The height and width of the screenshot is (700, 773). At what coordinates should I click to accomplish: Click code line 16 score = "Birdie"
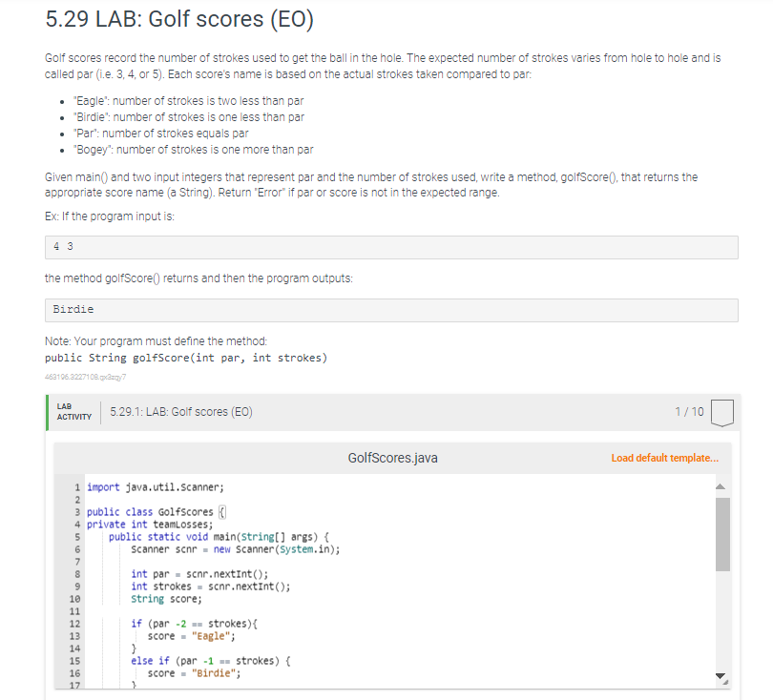[x=195, y=673]
